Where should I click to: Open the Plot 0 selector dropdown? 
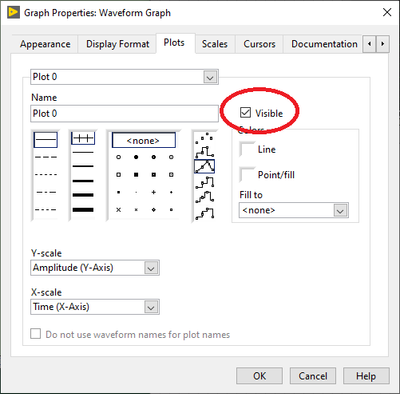(x=124, y=77)
